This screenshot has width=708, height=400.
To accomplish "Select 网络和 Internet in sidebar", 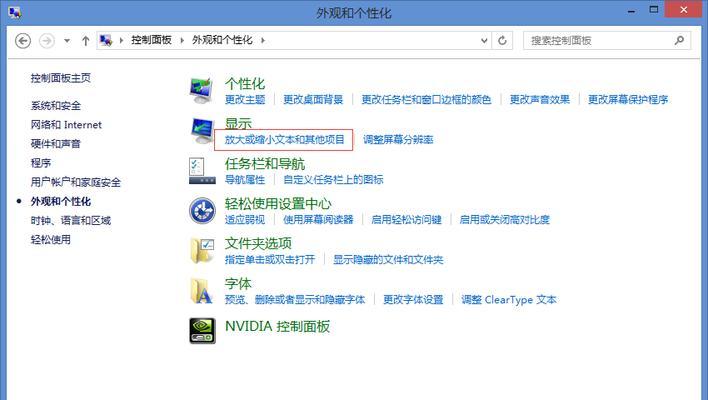I will tap(66, 125).
